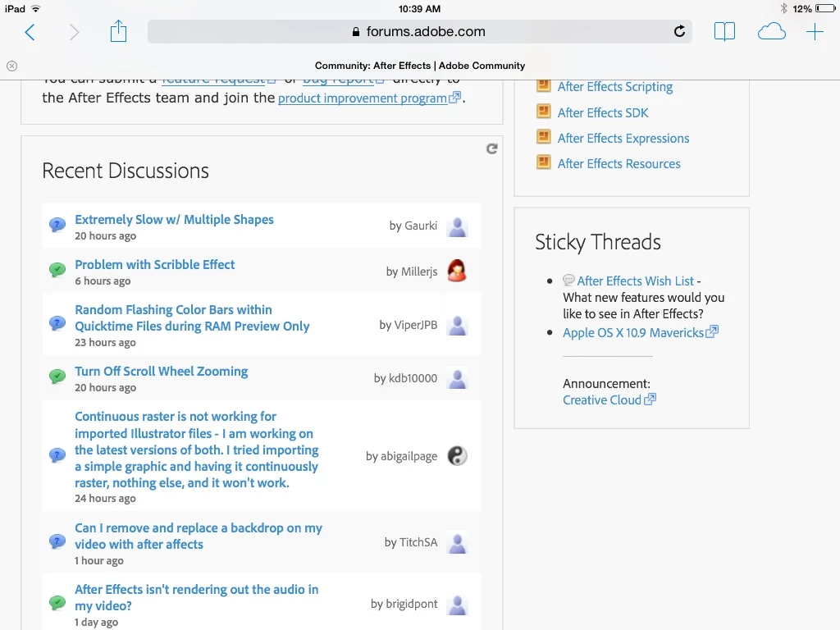The height and width of the screenshot is (630, 840).
Task: Click the Recent Discussions heading
Action: coord(126,171)
